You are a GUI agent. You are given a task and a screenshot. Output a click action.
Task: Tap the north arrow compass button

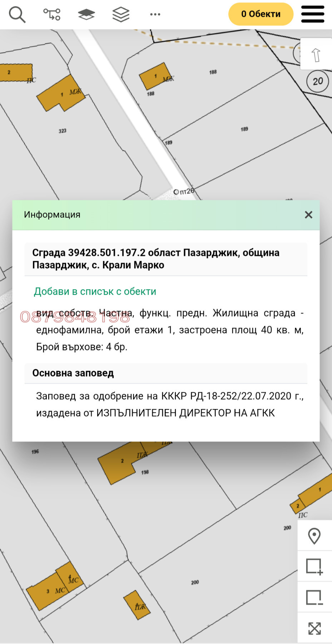[316, 55]
